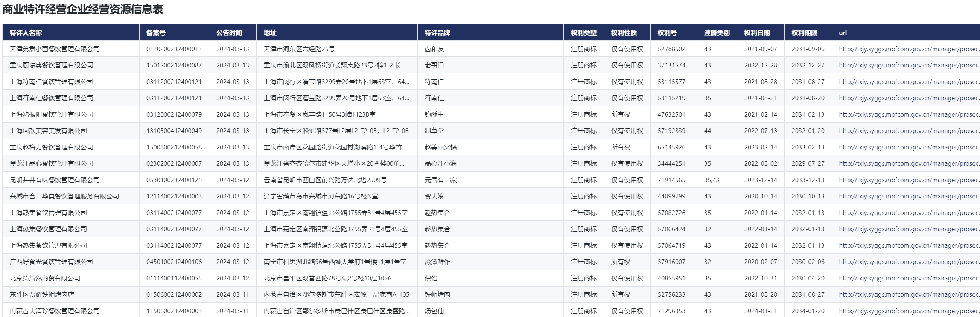Open the url link for 老哥门 row
The width and height of the screenshot is (980, 317).
click(x=909, y=66)
